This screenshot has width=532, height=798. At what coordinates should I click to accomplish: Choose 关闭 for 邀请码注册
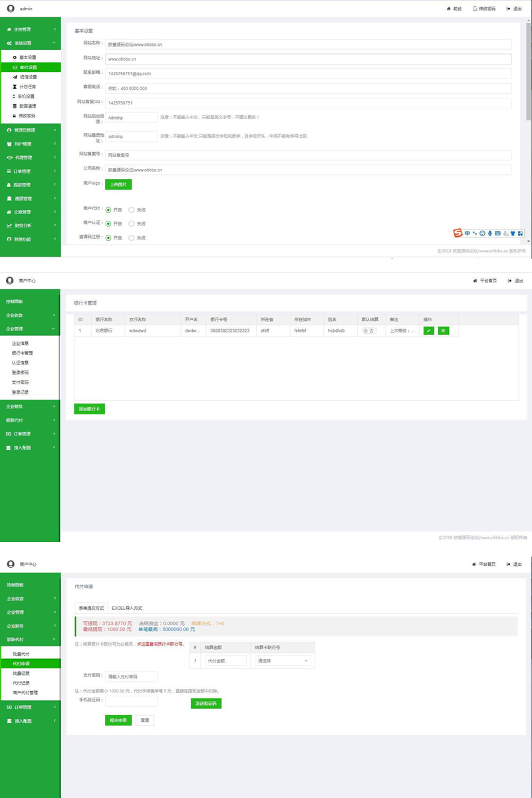(131, 236)
